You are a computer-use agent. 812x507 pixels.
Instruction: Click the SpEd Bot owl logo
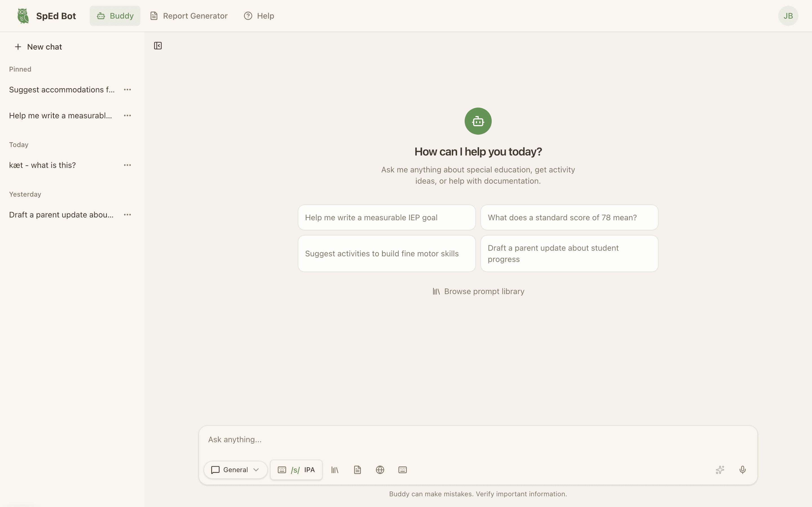(22, 15)
